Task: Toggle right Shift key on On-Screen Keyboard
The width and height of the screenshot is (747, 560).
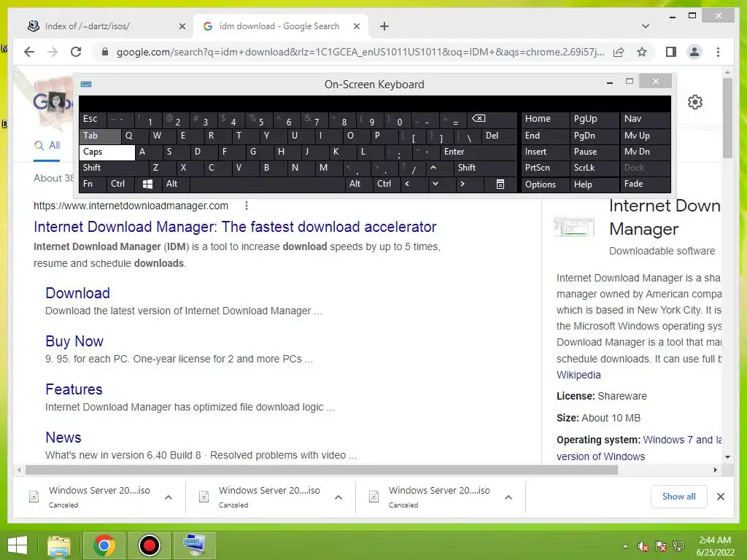Action: coord(485,168)
